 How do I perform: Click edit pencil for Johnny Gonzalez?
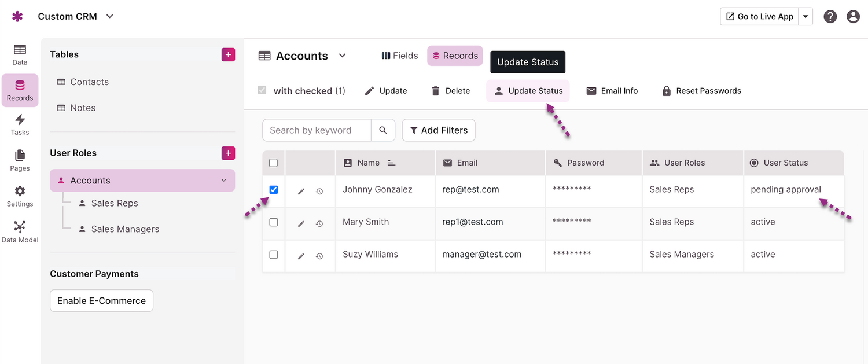pos(301,191)
